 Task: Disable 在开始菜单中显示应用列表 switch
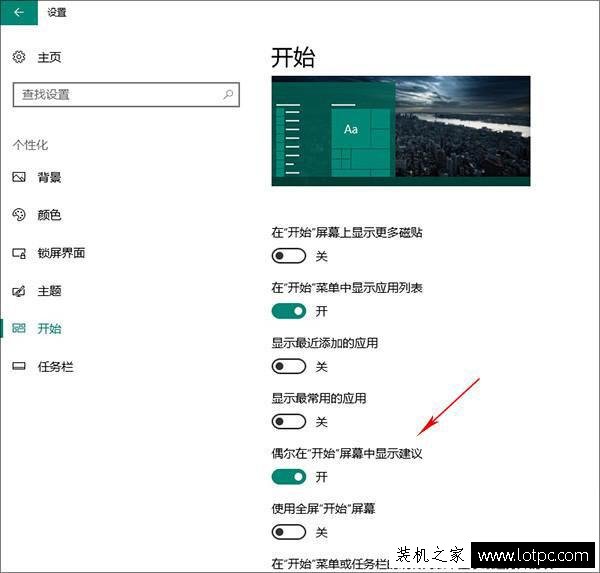tap(289, 311)
